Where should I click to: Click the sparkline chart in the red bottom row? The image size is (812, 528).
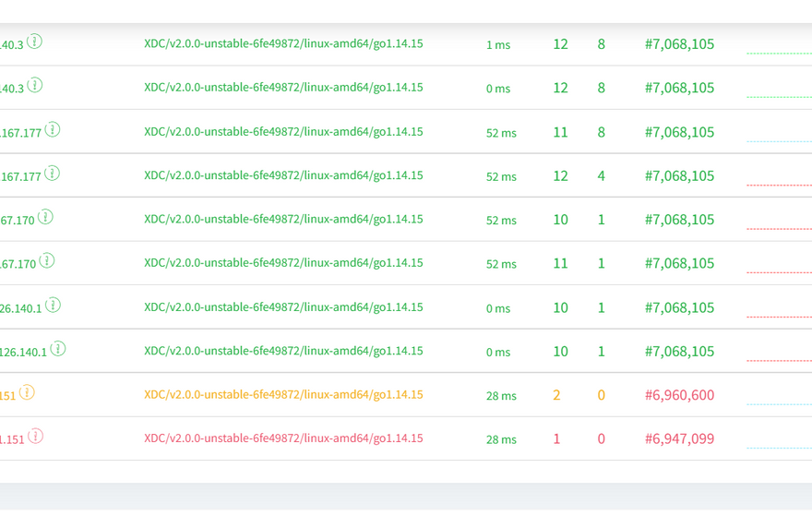[x=779, y=445]
